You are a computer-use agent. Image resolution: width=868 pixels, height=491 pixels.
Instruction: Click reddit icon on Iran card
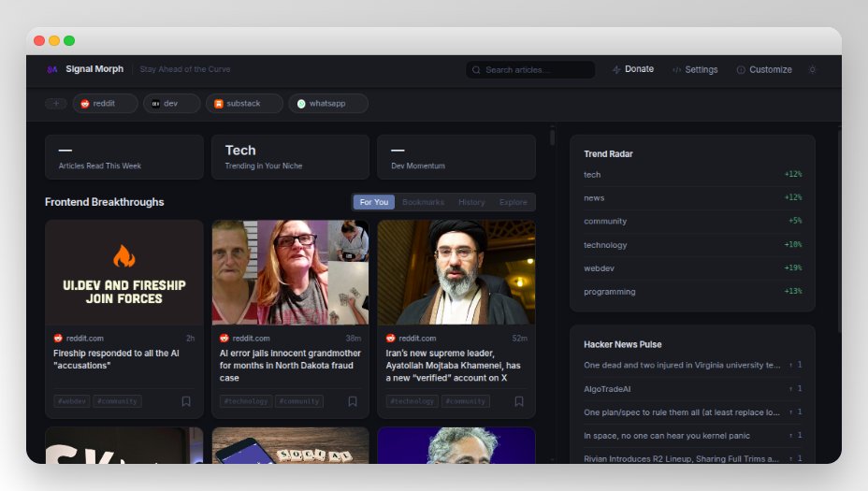coord(390,339)
